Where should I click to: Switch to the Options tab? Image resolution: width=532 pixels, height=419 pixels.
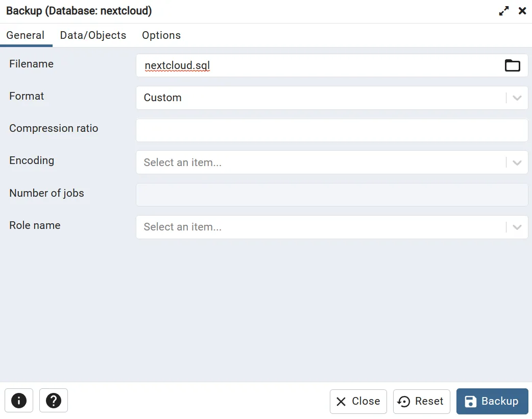161,35
